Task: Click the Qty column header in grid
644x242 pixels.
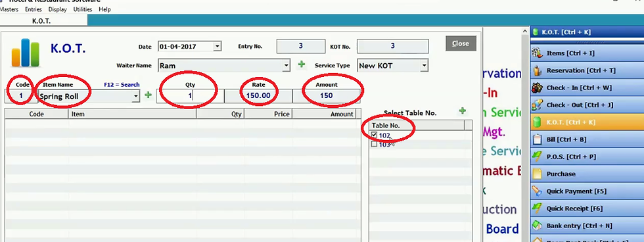Action: pyautogui.click(x=220, y=114)
